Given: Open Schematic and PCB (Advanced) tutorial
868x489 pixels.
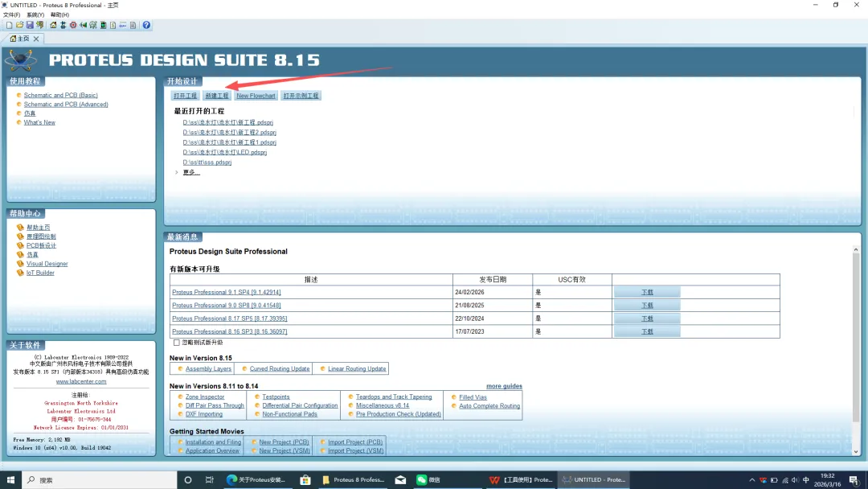Looking at the screenshot, I should coord(66,104).
